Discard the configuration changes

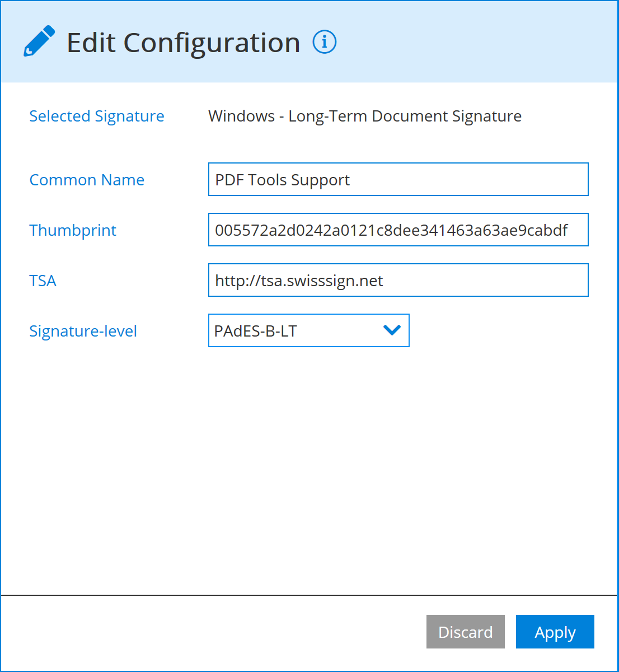coord(465,632)
